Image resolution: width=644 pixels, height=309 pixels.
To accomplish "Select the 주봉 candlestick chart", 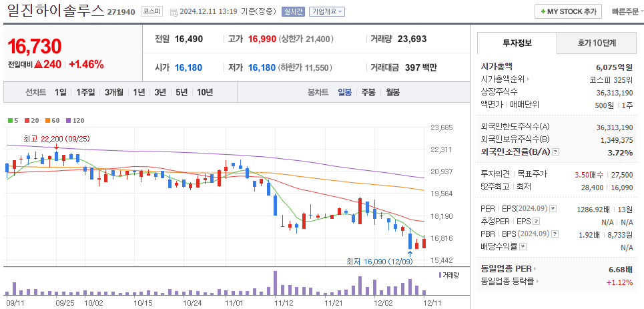I will click(368, 93).
